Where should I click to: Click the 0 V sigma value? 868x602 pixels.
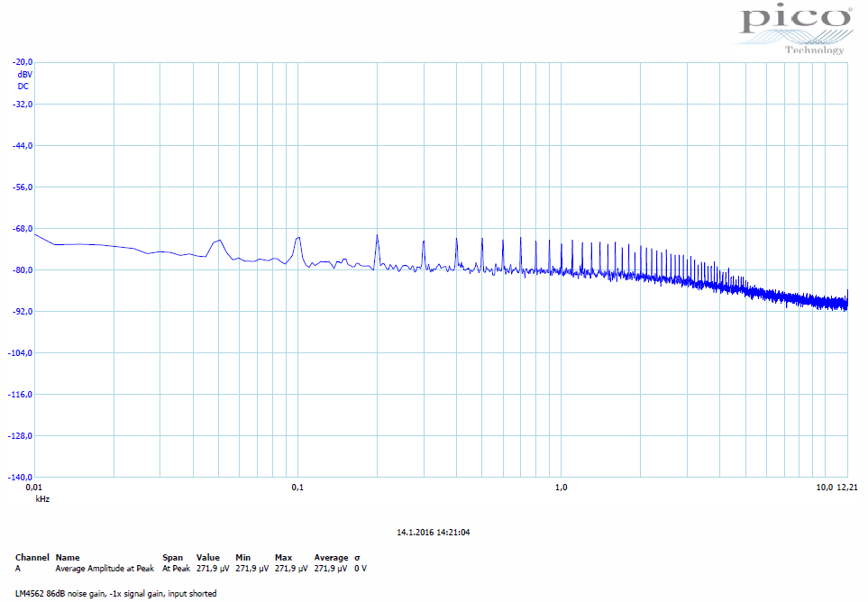click(x=361, y=569)
